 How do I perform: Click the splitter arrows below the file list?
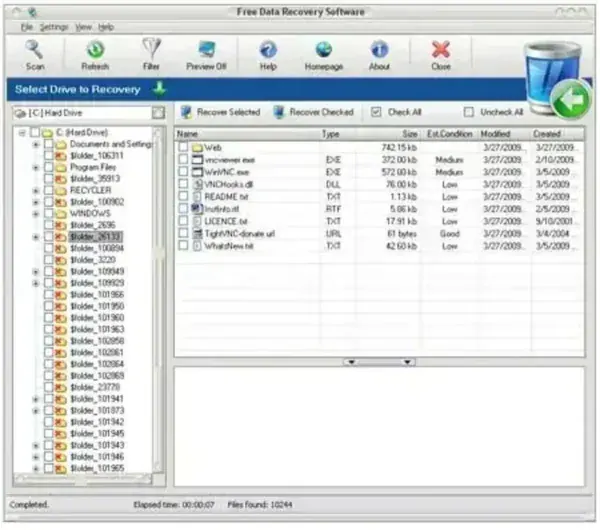379,362
